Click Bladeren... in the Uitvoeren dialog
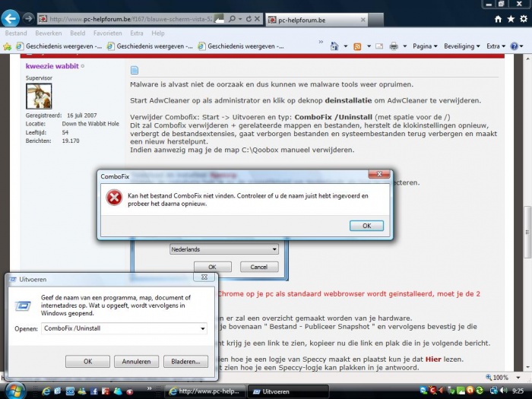Image resolution: width=532 pixels, height=399 pixels. [x=185, y=361]
